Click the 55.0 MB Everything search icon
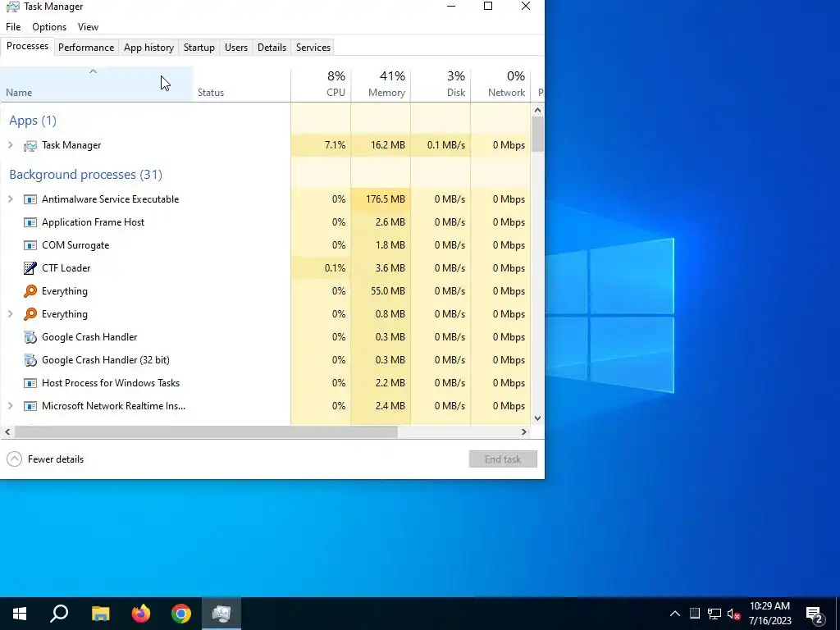This screenshot has height=630, width=840. point(30,291)
